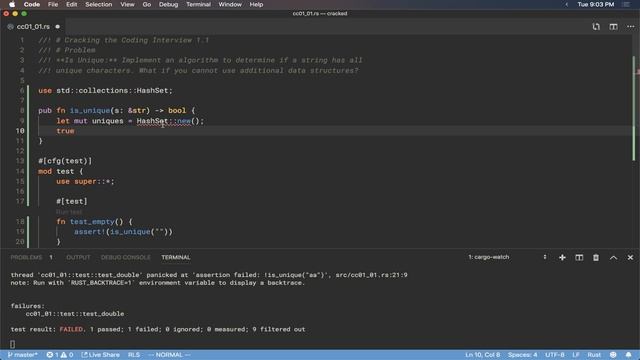The width and height of the screenshot is (640, 360).
Task: Open changes compare icon in editor toolbar
Action: click(596, 27)
